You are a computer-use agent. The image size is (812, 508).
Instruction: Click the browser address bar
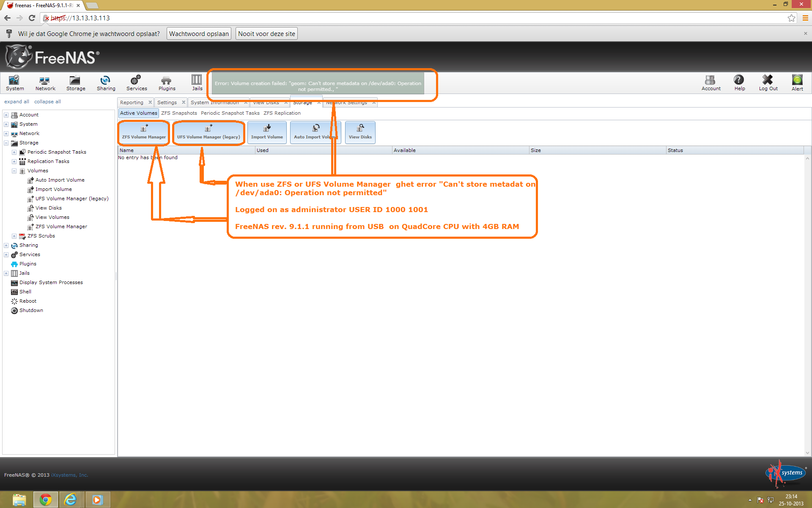coord(419,18)
